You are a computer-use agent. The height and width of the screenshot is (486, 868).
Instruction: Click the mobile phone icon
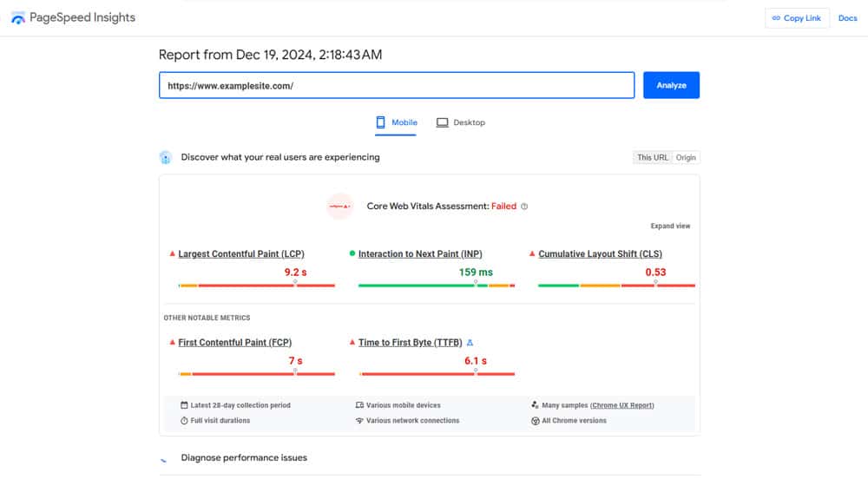380,122
